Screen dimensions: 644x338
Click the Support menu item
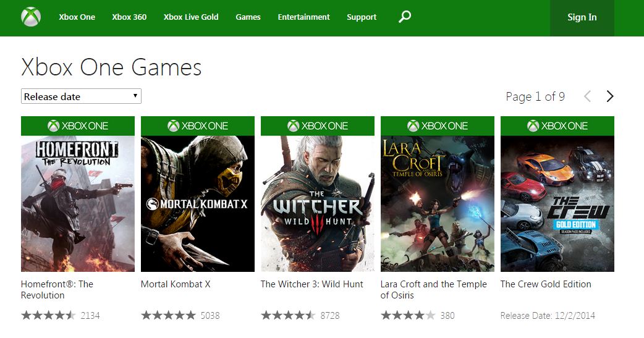coord(362,17)
